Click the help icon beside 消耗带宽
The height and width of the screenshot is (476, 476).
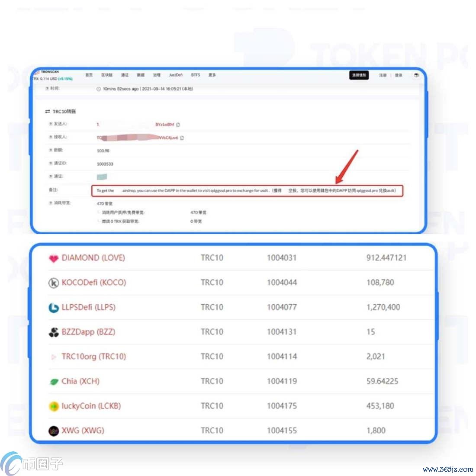point(51,203)
